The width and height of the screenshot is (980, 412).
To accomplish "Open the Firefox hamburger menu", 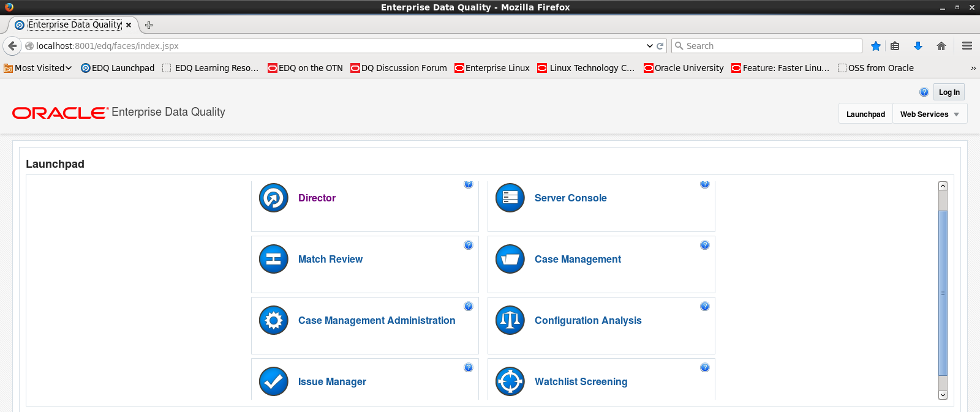I will 967,46.
